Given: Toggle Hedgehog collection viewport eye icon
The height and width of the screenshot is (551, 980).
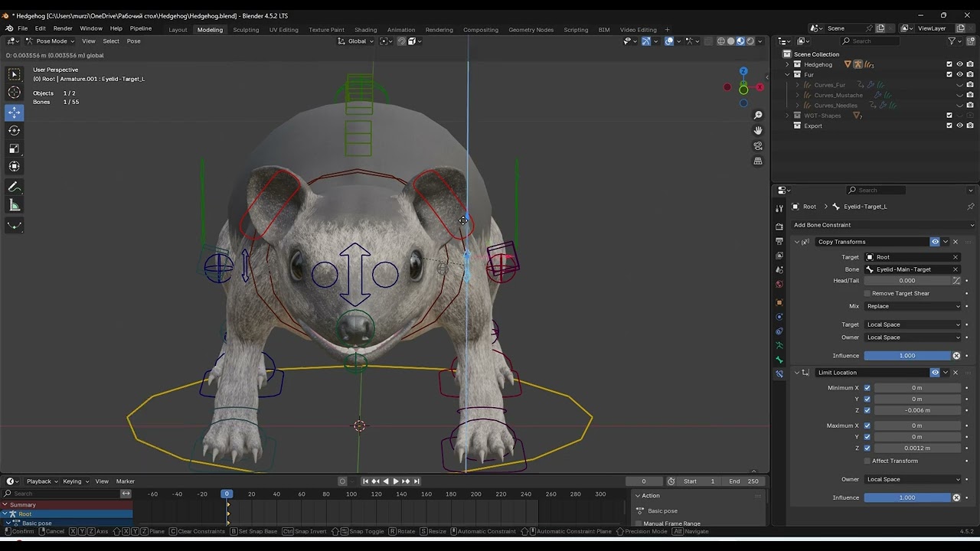Looking at the screenshot, I should pyautogui.click(x=959, y=64).
